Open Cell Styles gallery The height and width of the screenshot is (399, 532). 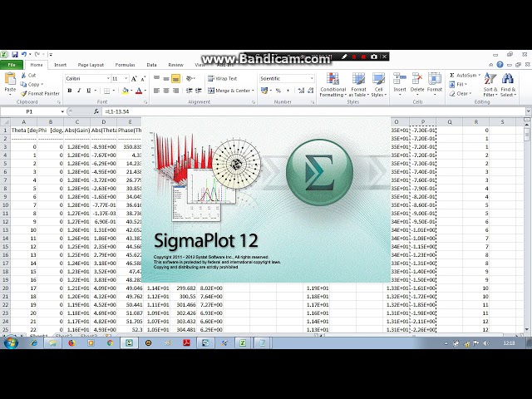pyautogui.click(x=379, y=85)
